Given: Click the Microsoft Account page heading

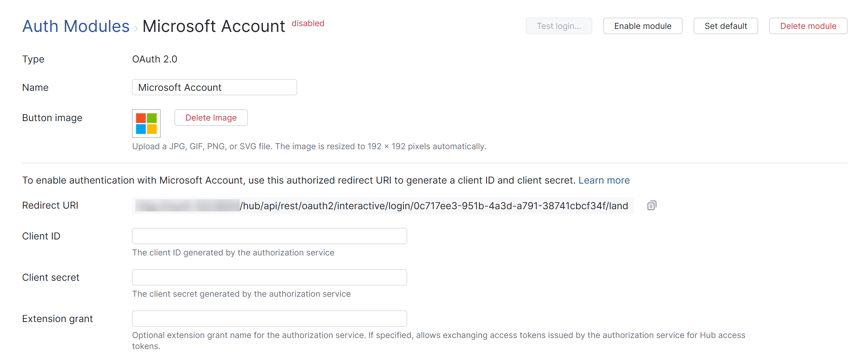Looking at the screenshot, I should [214, 26].
